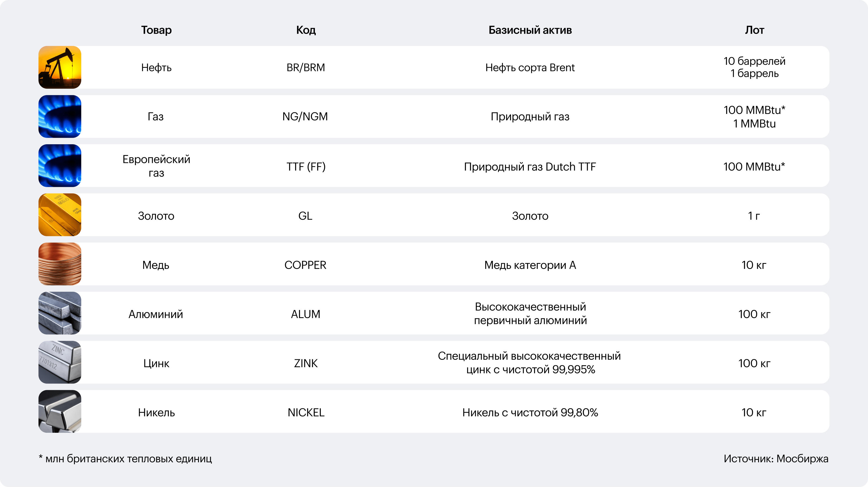868x487 pixels.
Task: Select the Базисный актив column header
Action: (530, 30)
